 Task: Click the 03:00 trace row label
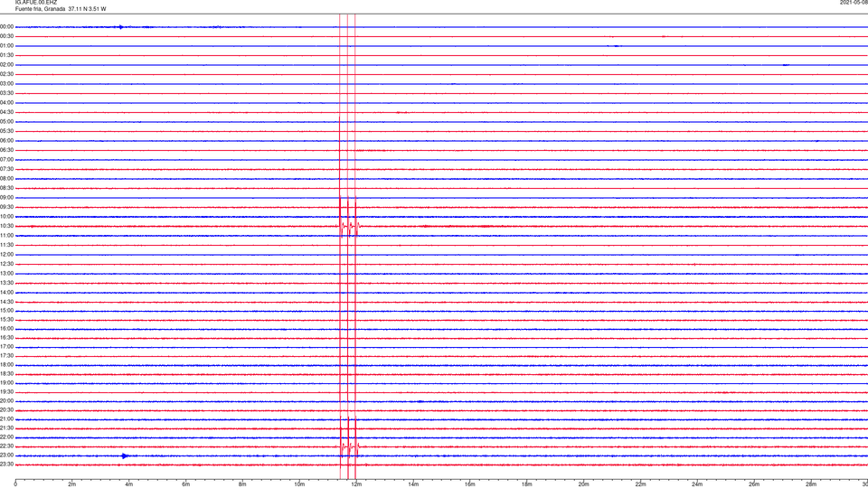(6, 83)
